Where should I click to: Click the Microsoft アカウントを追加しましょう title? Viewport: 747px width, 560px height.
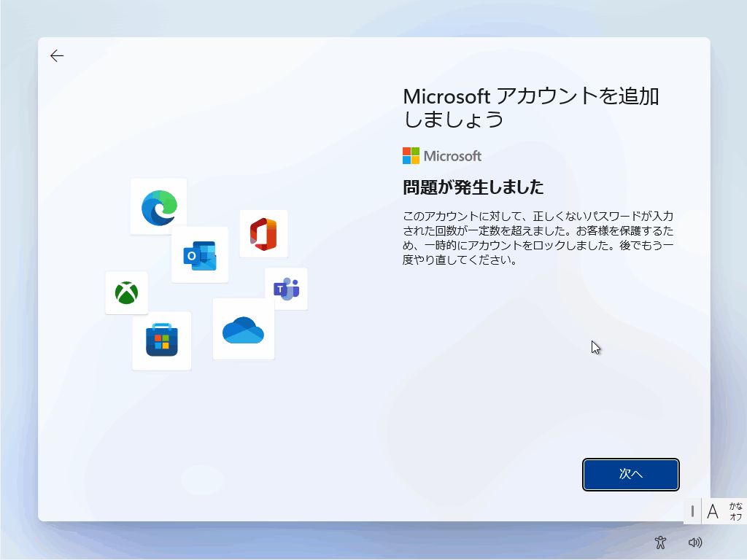click(x=531, y=108)
